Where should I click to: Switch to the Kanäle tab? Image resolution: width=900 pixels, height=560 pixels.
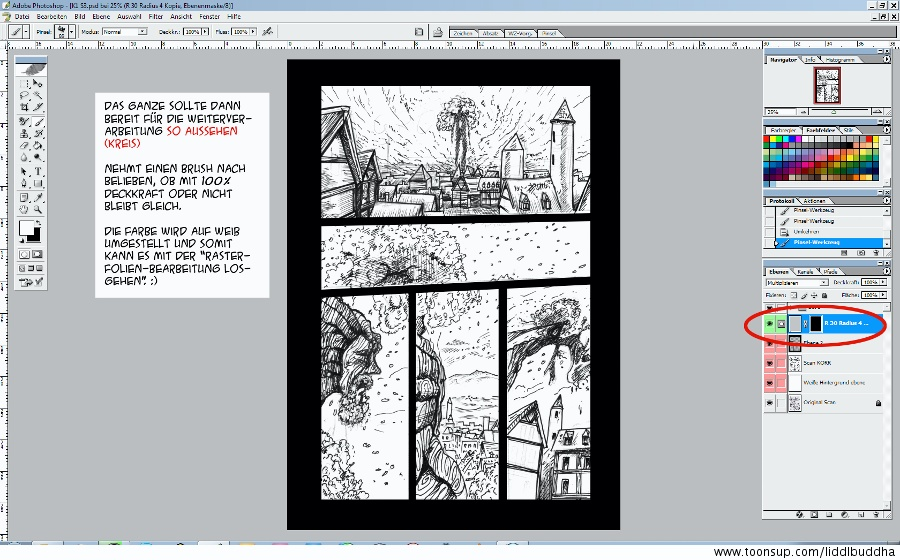[x=805, y=272]
